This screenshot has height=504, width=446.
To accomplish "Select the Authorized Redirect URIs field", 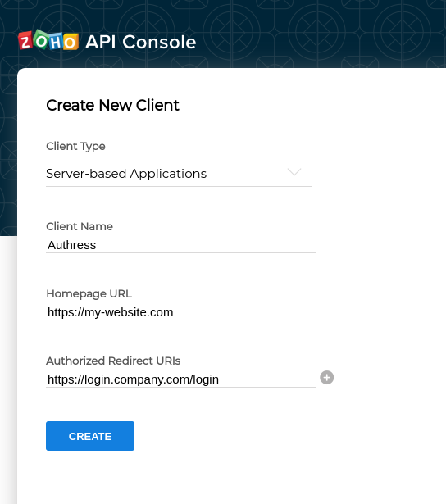I will point(181,379).
